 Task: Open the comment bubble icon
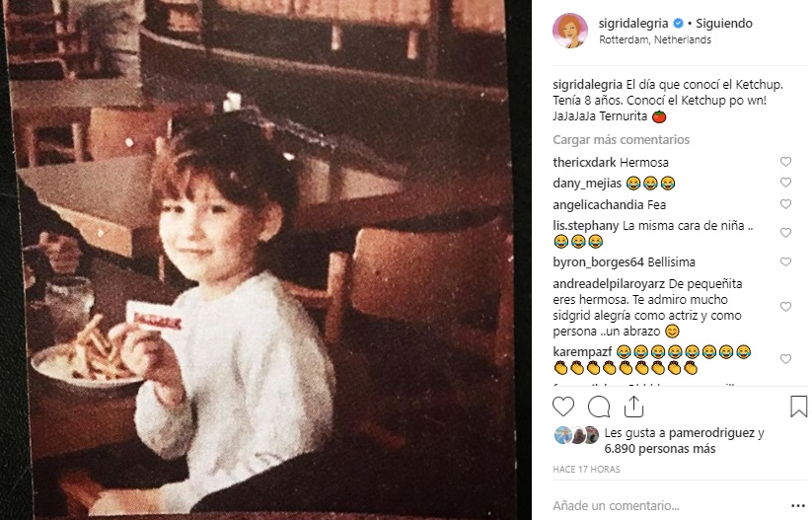point(599,407)
